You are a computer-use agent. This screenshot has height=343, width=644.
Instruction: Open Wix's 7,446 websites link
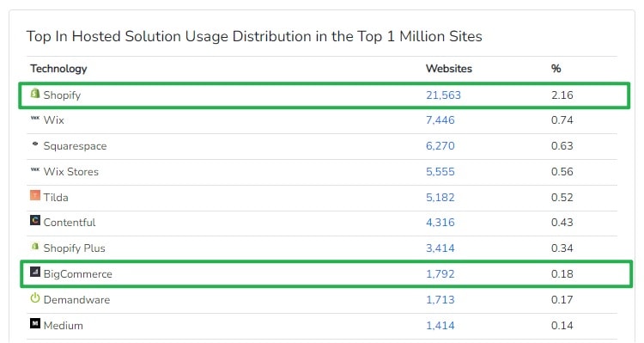440,120
